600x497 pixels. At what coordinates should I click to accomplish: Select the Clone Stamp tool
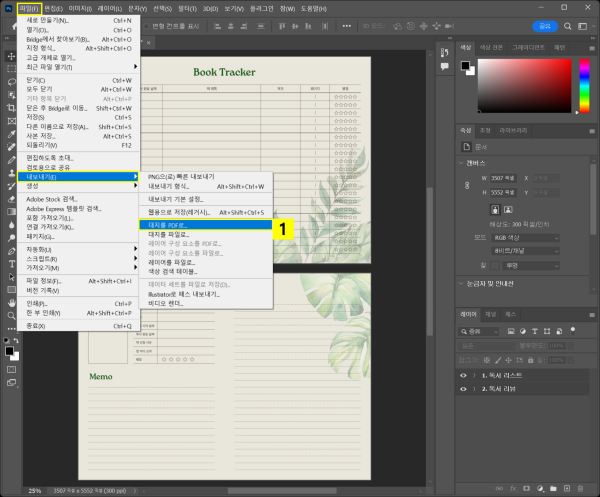(x=11, y=173)
